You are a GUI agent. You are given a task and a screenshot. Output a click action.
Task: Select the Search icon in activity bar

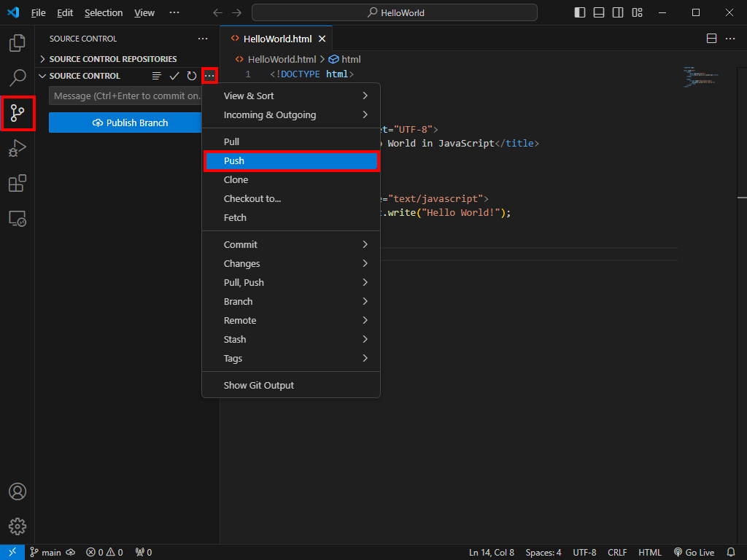(x=17, y=78)
